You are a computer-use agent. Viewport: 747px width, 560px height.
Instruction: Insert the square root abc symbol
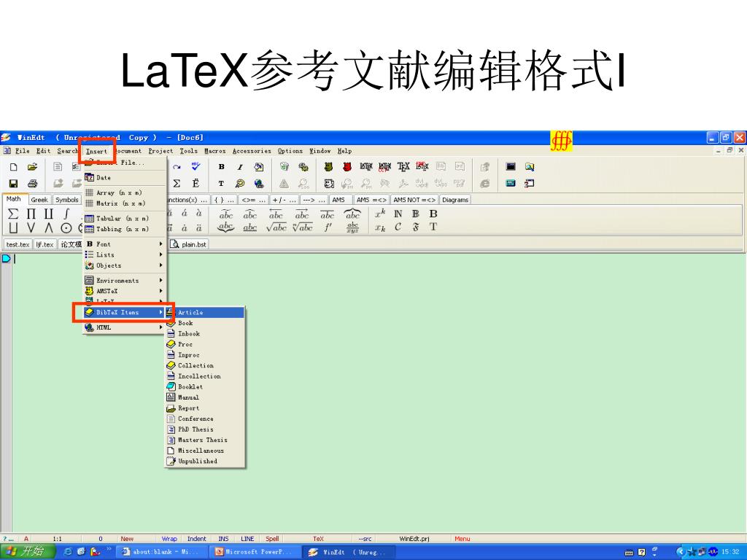pos(276,227)
